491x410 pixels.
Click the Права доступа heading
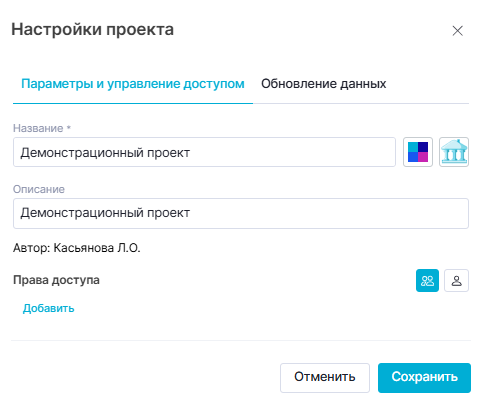[56, 280]
